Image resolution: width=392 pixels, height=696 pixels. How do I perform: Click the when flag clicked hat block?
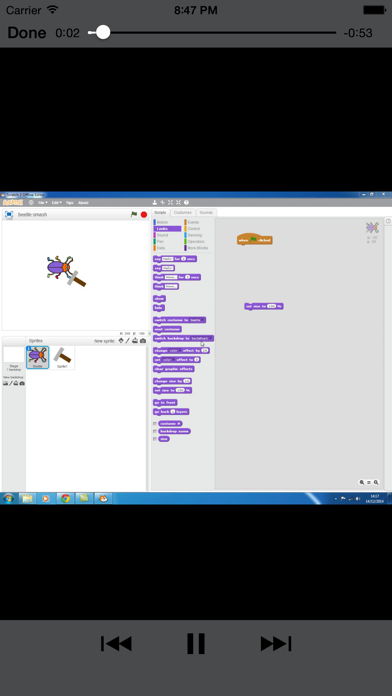(x=254, y=240)
